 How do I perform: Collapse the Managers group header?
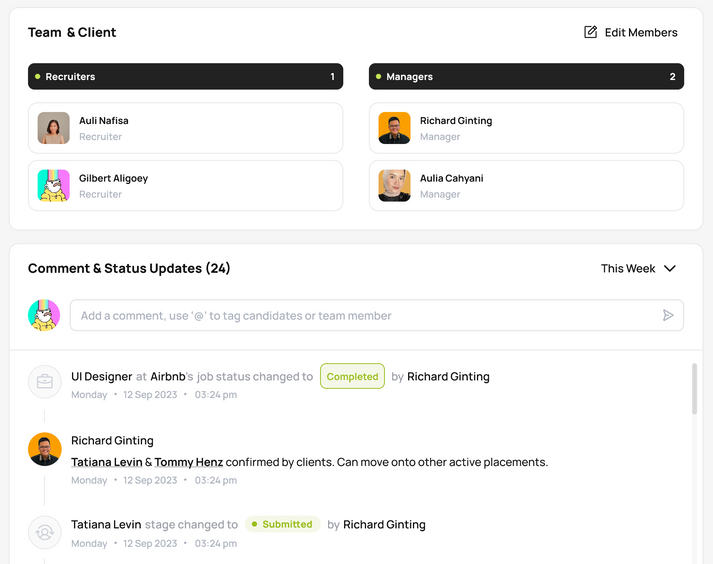tap(526, 77)
